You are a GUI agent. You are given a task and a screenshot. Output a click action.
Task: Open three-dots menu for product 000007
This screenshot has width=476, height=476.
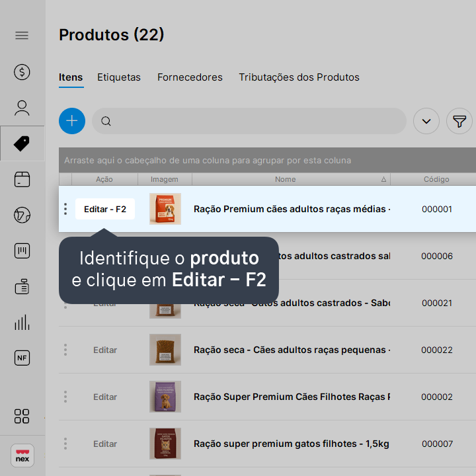(x=65, y=444)
